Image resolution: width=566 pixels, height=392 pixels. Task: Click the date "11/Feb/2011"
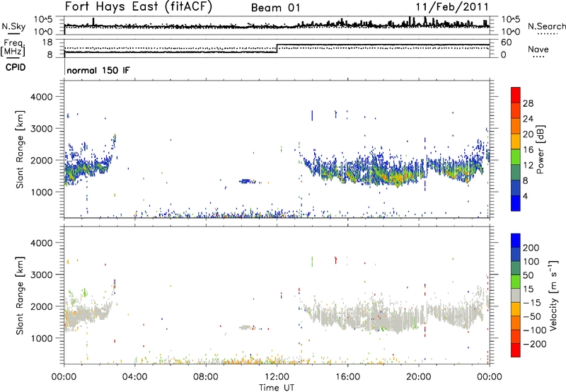tap(452, 6)
